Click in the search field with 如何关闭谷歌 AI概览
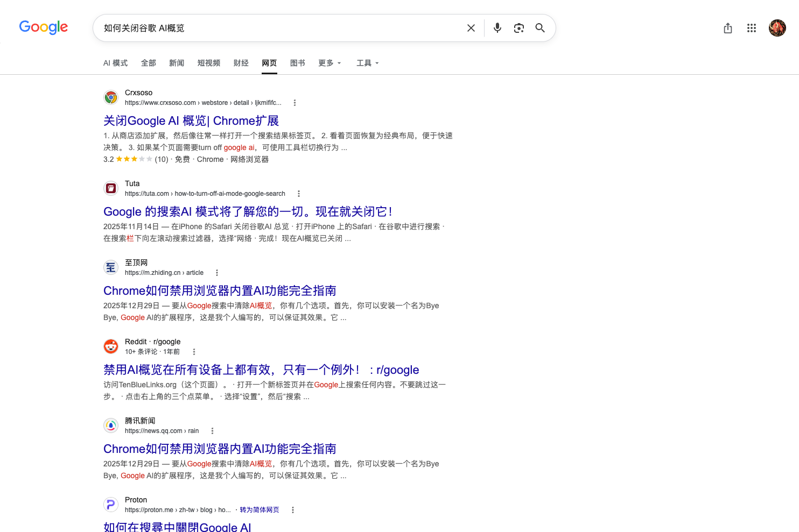The image size is (799, 532). [280, 28]
